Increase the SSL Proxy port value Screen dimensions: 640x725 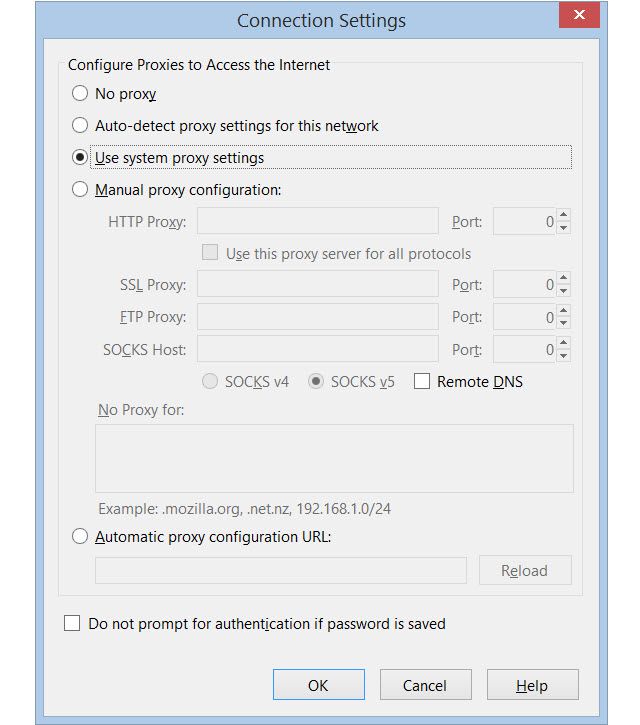tap(564, 279)
